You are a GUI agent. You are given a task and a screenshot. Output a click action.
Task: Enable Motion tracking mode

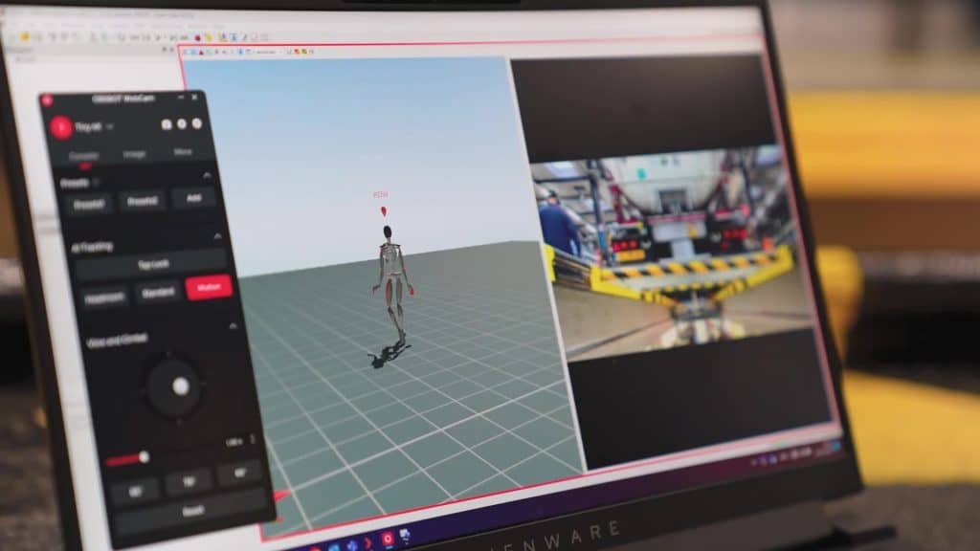coord(209,288)
